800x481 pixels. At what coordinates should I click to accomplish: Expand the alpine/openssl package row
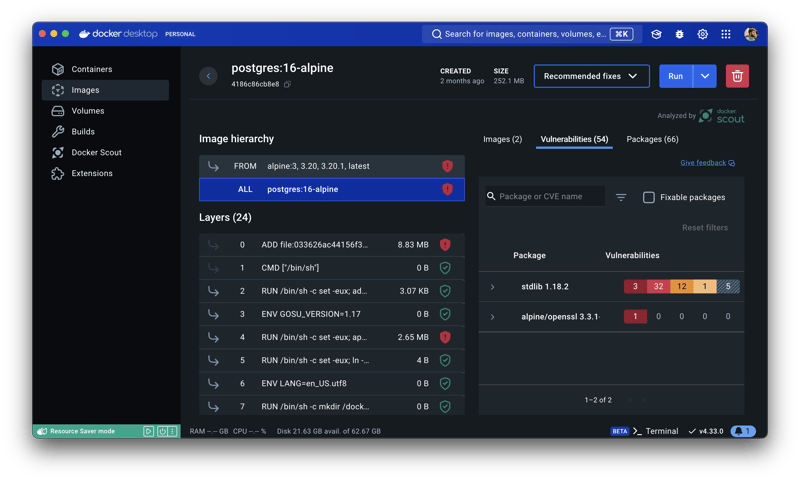[x=492, y=317]
